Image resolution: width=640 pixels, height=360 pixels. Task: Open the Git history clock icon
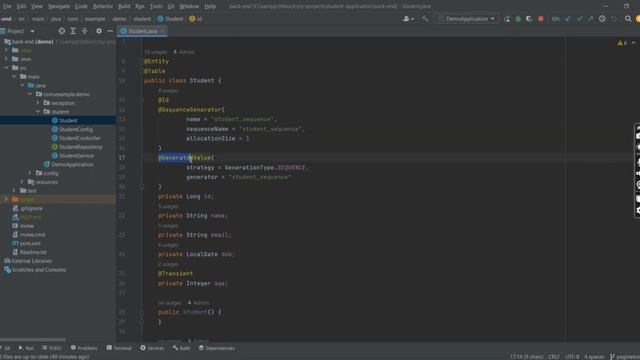coord(602,19)
